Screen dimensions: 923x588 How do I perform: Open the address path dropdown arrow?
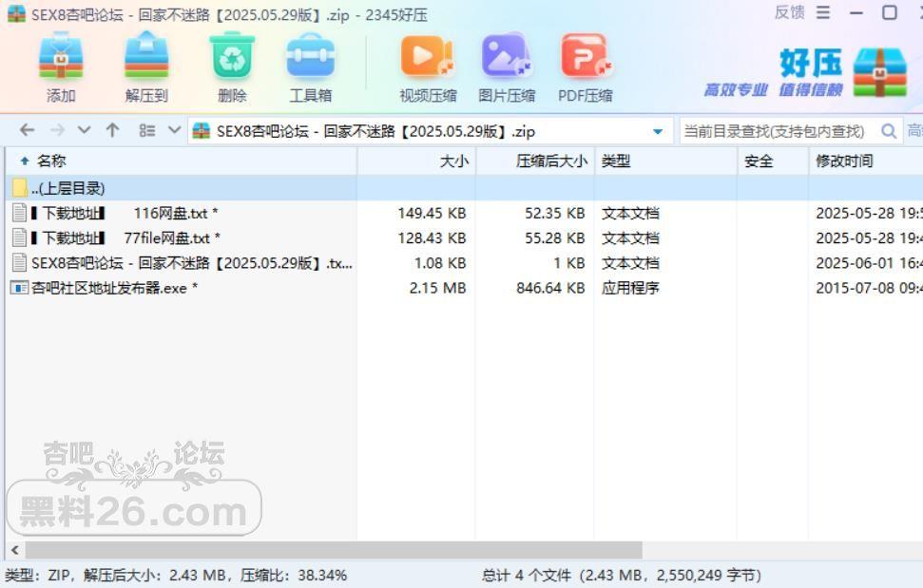658,131
